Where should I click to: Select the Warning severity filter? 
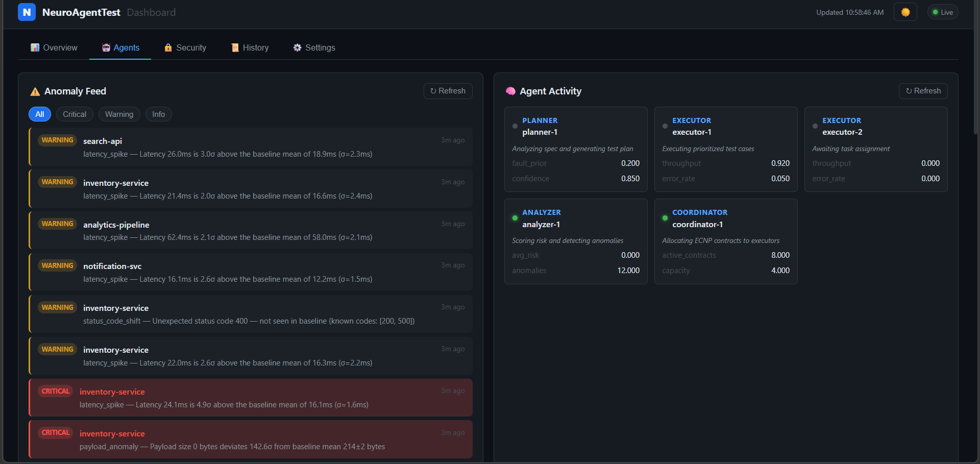click(x=119, y=114)
